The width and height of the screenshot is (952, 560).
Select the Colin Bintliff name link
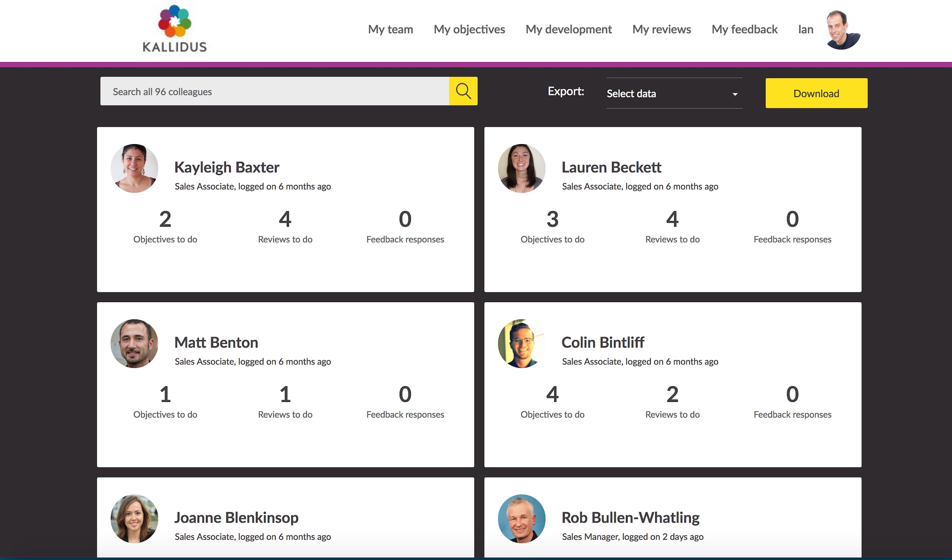pyautogui.click(x=603, y=342)
